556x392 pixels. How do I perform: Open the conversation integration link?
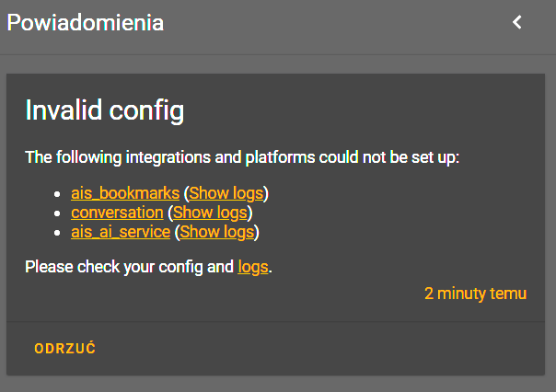pos(117,213)
